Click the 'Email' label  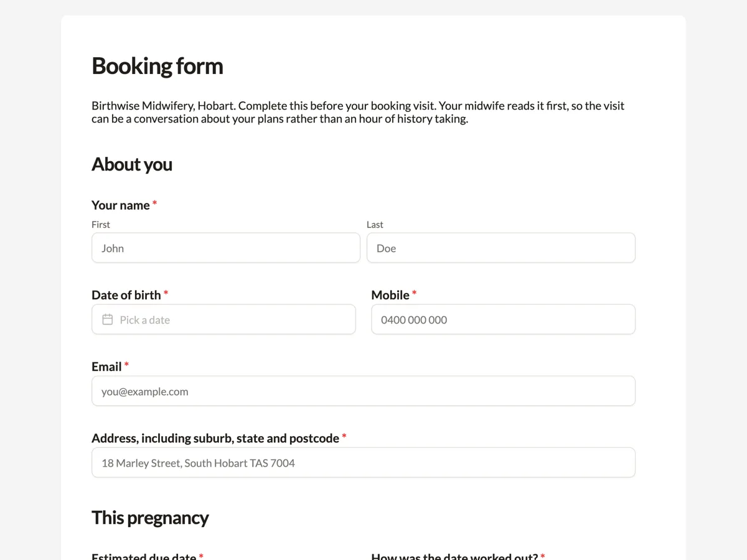point(106,366)
